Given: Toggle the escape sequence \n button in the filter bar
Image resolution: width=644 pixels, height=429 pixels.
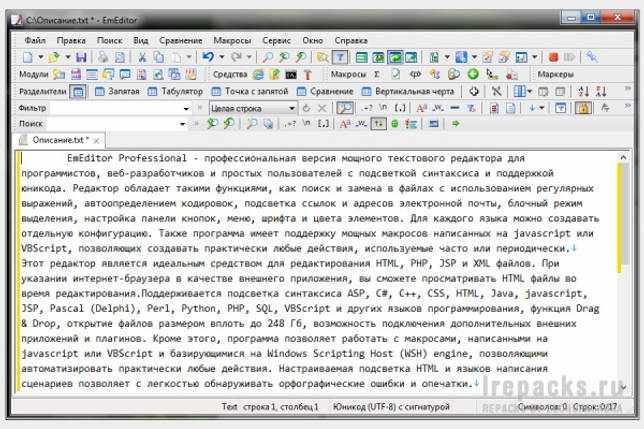Looking at the screenshot, I should pyautogui.click(x=384, y=108).
